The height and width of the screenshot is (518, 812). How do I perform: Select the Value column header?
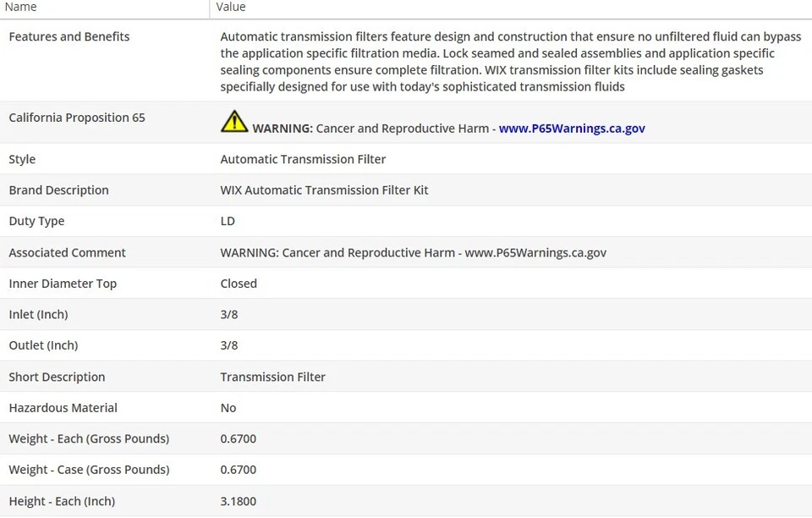(x=231, y=7)
